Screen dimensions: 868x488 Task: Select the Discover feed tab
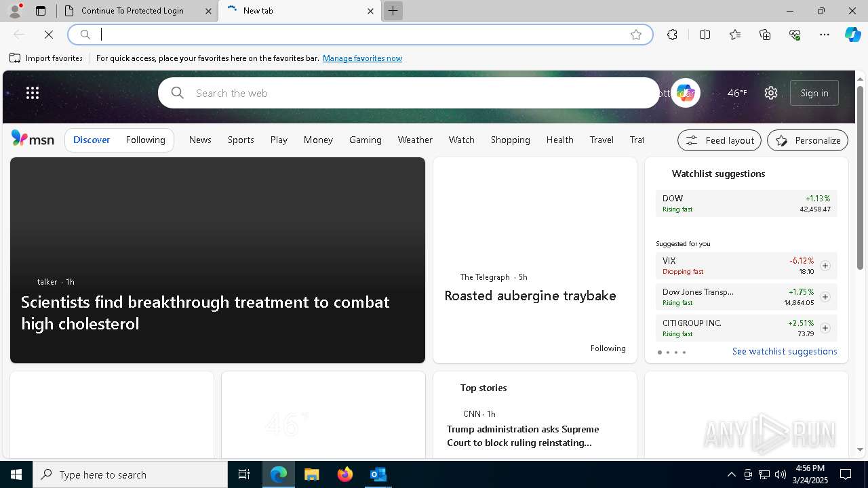coord(92,140)
